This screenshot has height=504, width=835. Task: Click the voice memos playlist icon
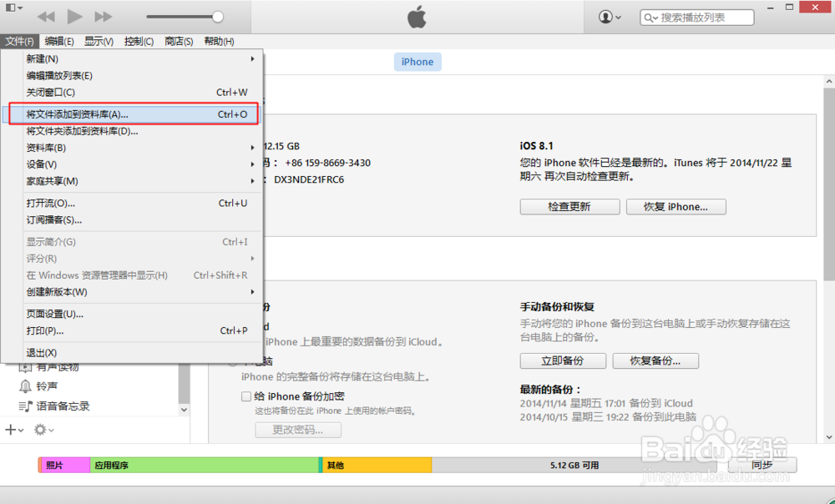25,406
